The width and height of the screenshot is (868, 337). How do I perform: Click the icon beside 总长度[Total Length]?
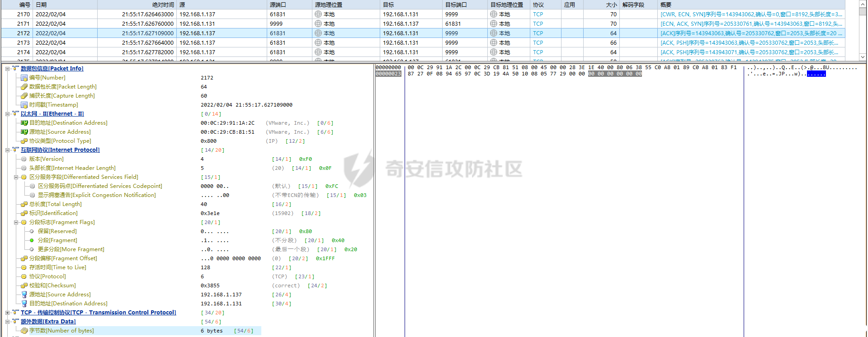tap(24, 204)
